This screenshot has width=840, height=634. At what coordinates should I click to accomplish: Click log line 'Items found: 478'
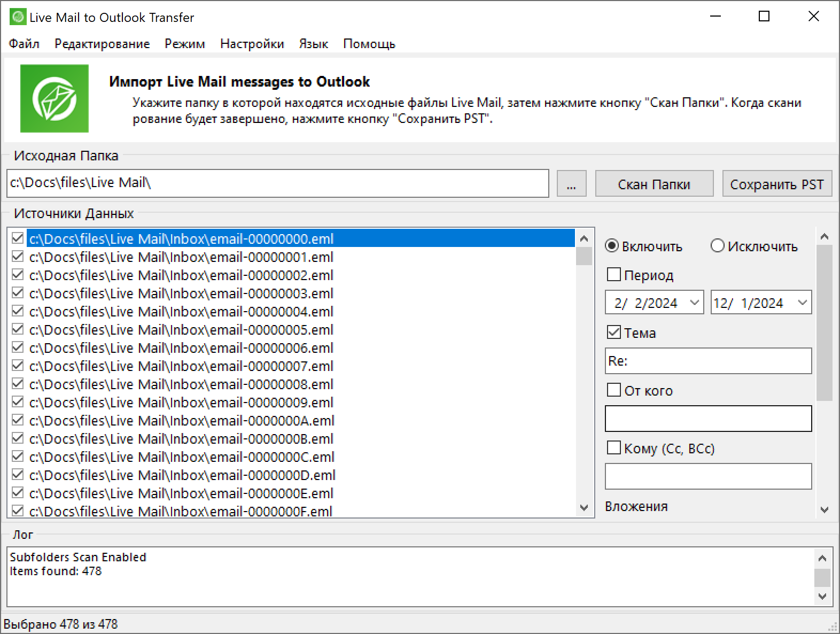[x=56, y=571]
